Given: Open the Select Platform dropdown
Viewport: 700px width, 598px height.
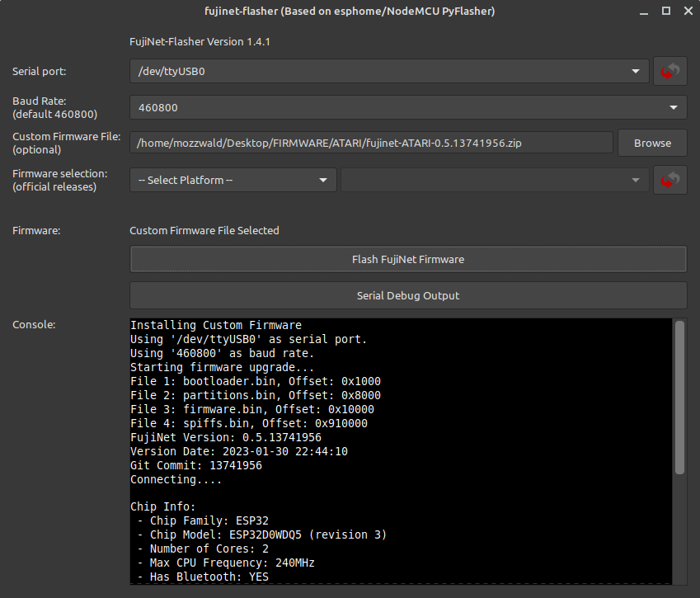Looking at the screenshot, I should pos(233,180).
